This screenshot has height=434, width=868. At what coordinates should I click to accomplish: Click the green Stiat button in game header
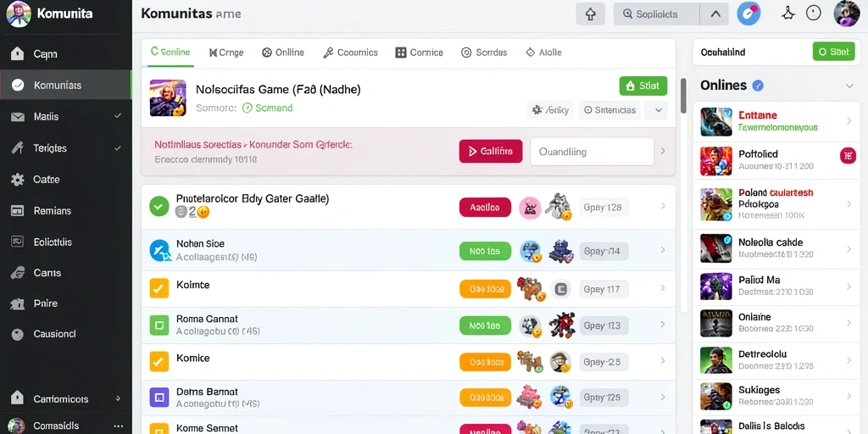(x=643, y=86)
